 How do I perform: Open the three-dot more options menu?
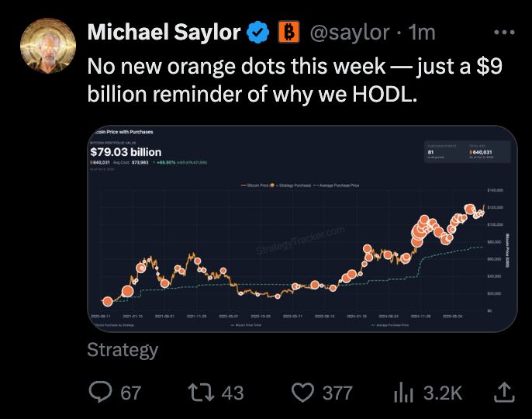(504, 33)
